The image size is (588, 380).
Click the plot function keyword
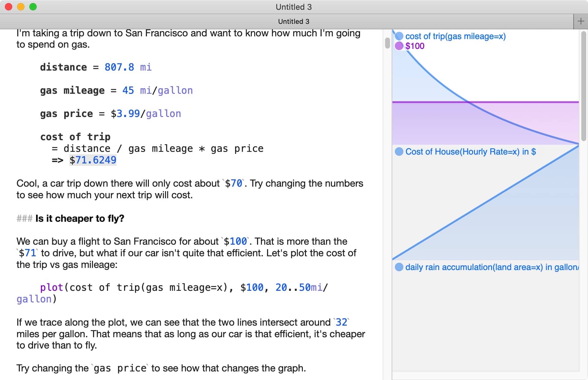point(52,287)
